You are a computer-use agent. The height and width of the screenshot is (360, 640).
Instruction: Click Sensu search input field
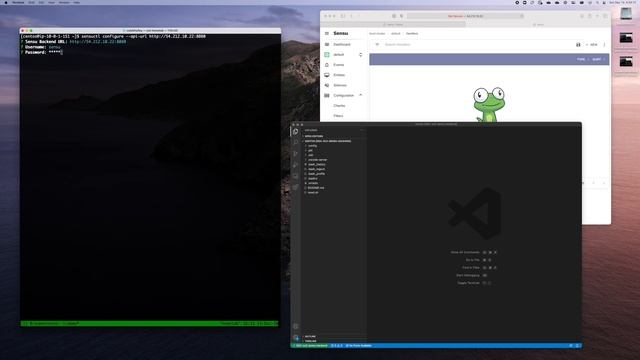[x=478, y=44]
